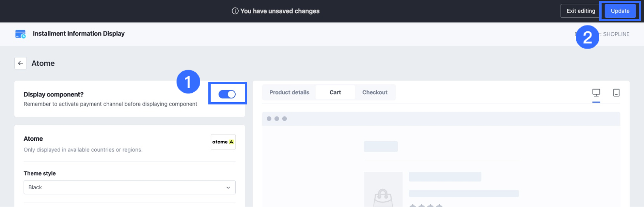The image size is (644, 207).
Task: Click the three dots in preview window bar
Action: click(x=277, y=119)
